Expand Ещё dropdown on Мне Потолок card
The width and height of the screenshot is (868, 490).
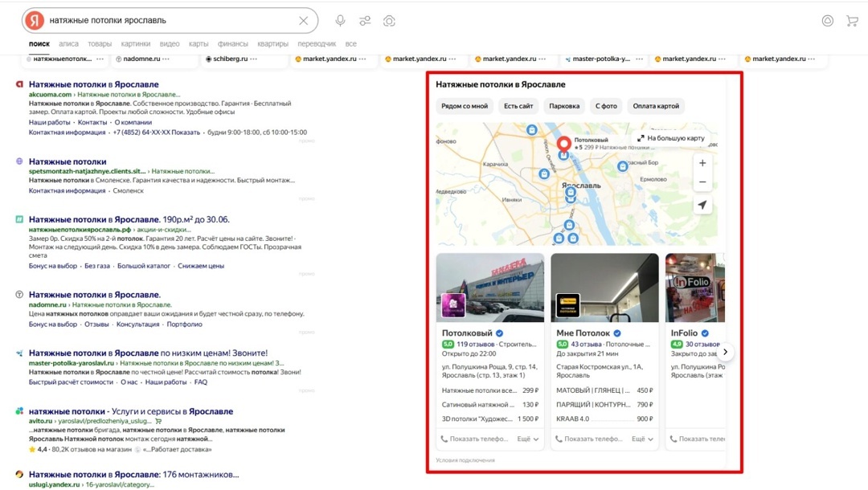click(642, 439)
